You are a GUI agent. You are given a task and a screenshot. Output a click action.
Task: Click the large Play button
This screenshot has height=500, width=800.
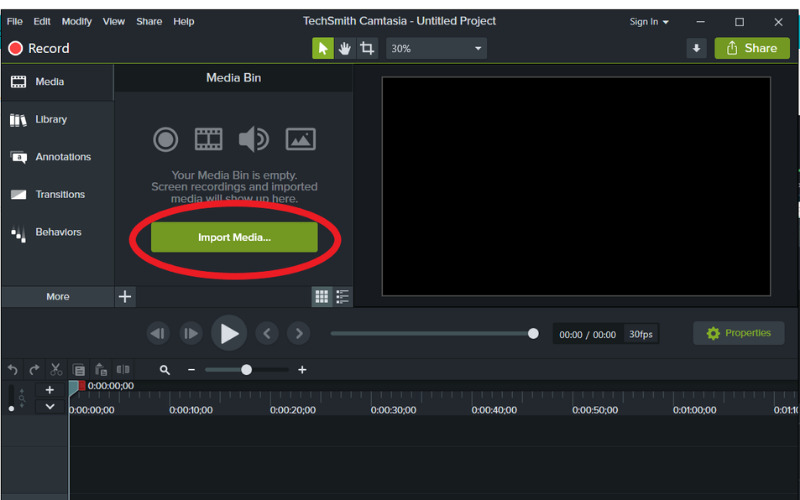pyautogui.click(x=229, y=334)
